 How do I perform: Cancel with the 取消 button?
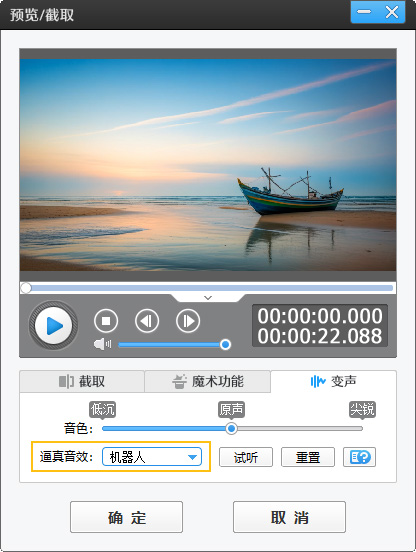(289, 517)
